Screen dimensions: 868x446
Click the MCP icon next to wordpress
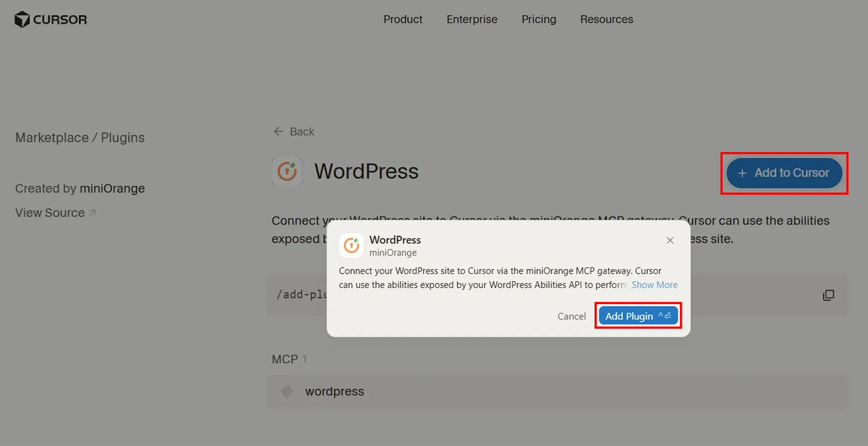(286, 391)
